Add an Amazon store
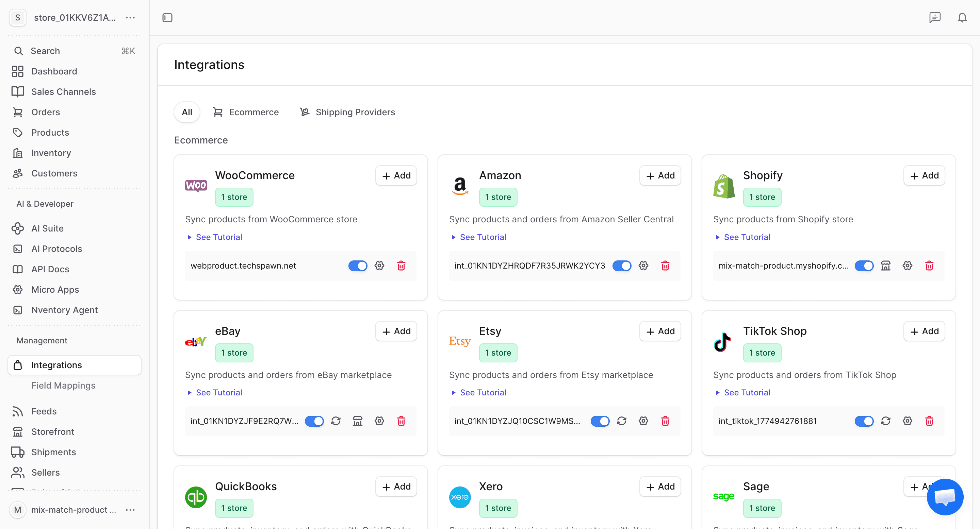The width and height of the screenshot is (980, 529). (660, 175)
